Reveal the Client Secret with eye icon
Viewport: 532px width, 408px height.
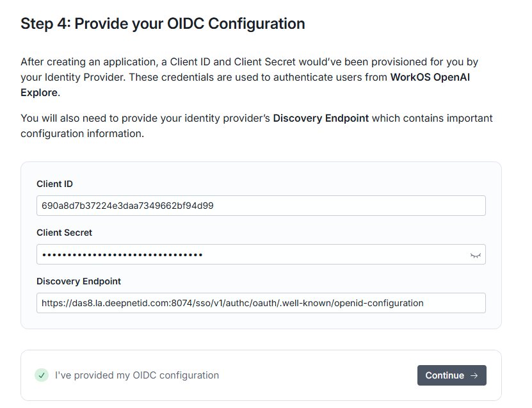click(475, 255)
